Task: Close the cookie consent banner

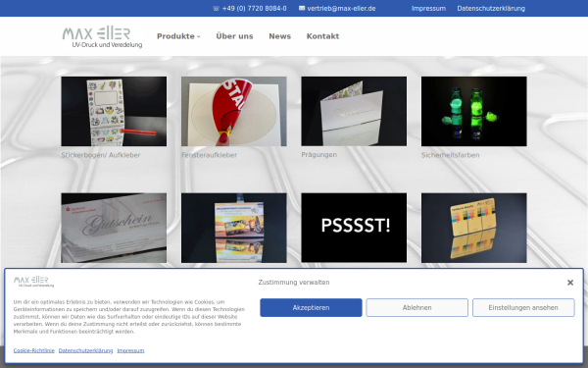Action: 570,283
